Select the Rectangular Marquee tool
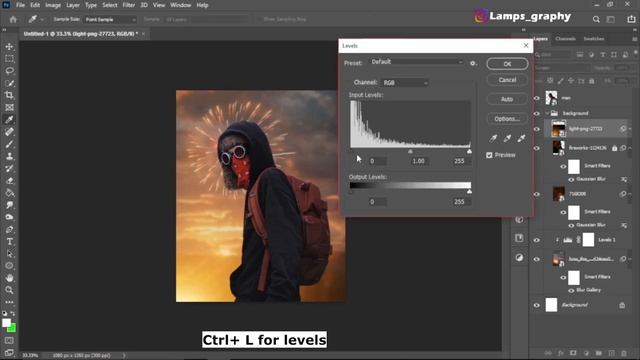Viewport: 640px width, 360px height. click(x=9, y=59)
